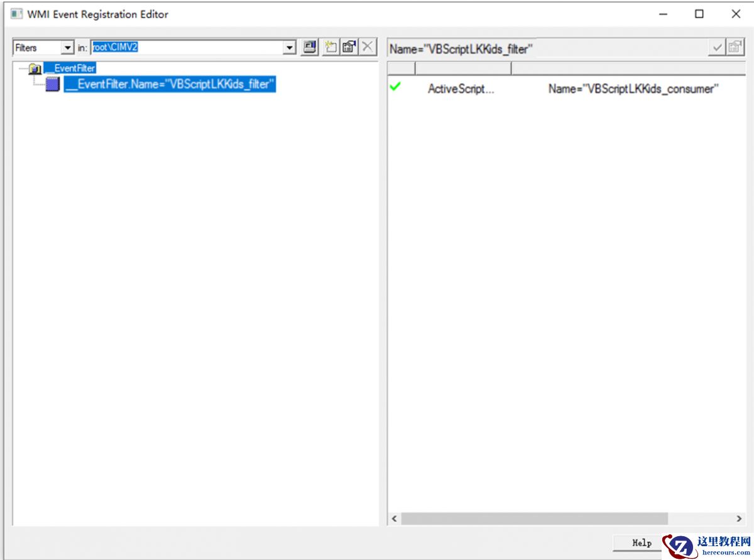Click the green check registration mark
Image resolution: width=754 pixels, height=560 pixels.
coord(395,87)
